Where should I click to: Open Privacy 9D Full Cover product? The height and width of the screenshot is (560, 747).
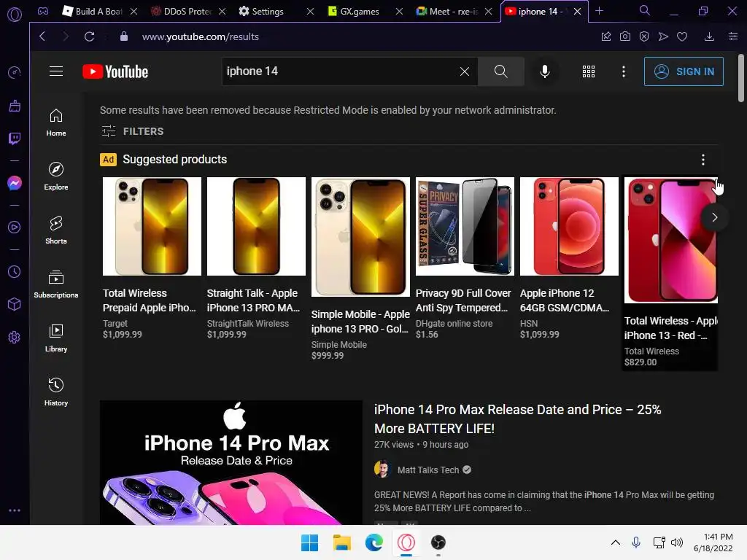point(465,258)
